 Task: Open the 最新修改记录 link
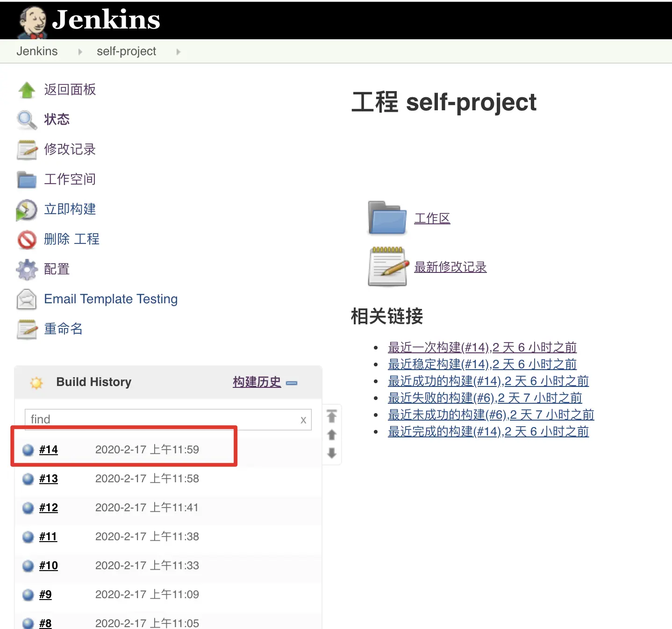point(450,267)
